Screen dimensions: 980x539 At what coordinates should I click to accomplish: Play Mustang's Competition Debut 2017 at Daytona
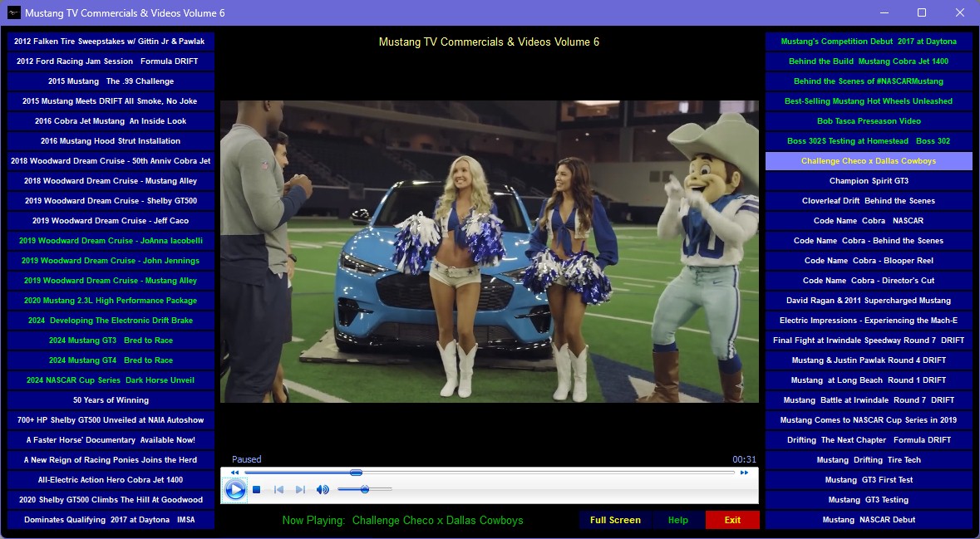[x=869, y=42]
